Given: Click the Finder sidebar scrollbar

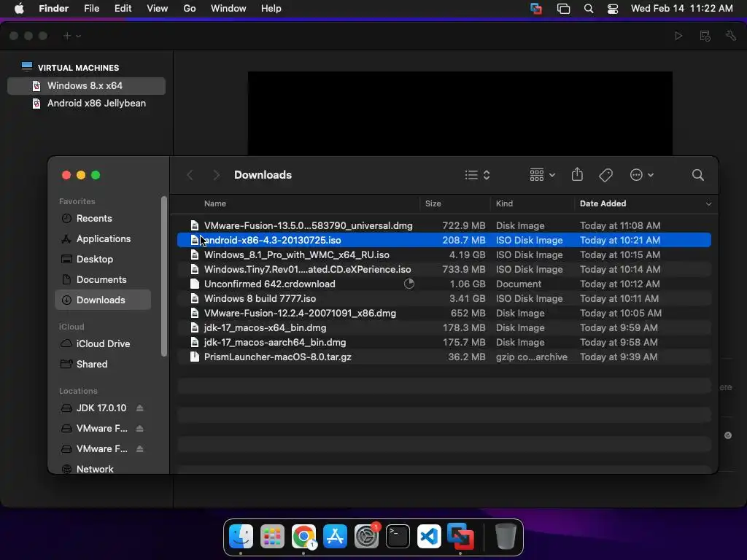Looking at the screenshot, I should click(x=164, y=276).
